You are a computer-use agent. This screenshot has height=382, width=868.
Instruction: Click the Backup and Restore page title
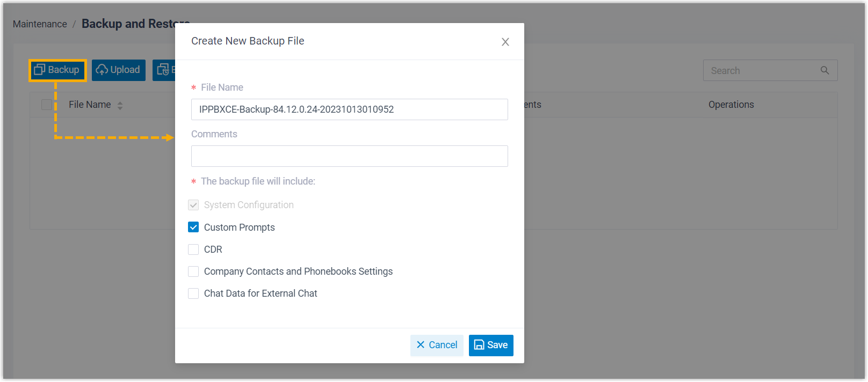pyautogui.click(x=128, y=24)
